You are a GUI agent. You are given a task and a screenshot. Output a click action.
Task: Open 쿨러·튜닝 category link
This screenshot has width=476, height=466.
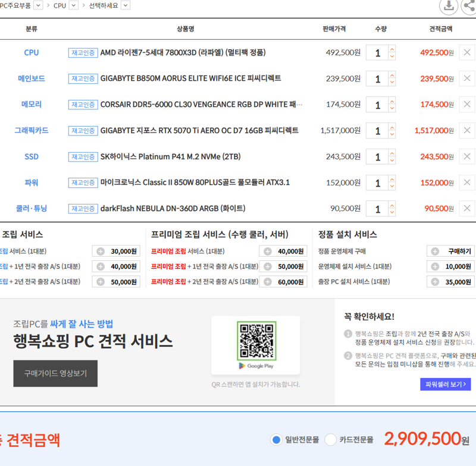pyautogui.click(x=32, y=208)
